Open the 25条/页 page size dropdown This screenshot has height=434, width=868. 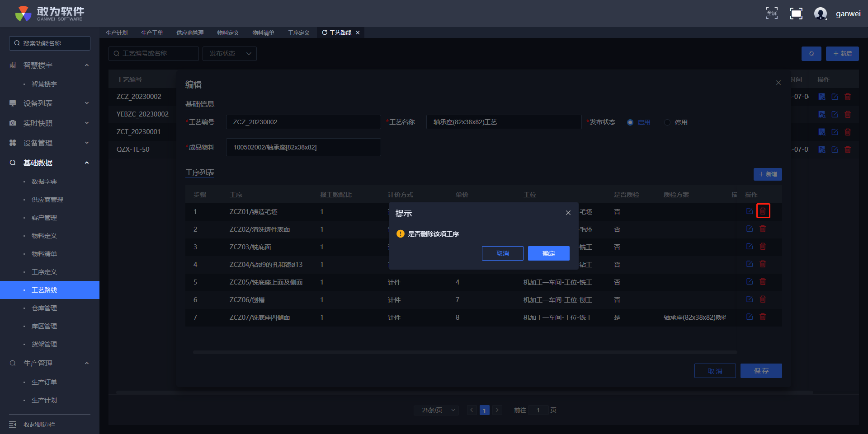(x=436, y=410)
